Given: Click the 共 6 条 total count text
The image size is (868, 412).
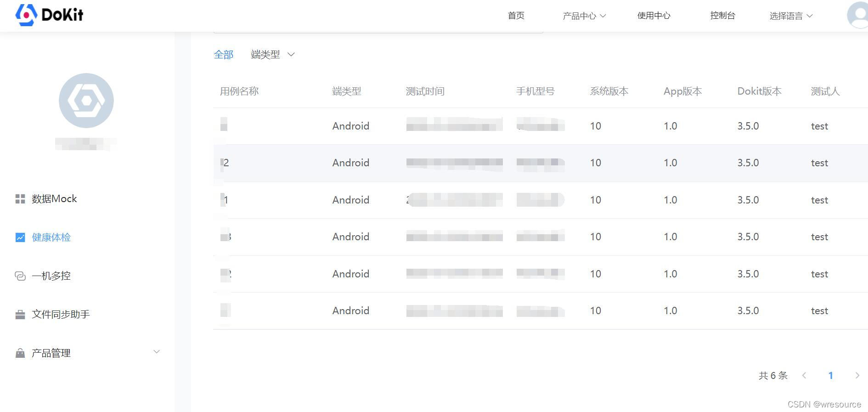Looking at the screenshot, I should (773, 375).
